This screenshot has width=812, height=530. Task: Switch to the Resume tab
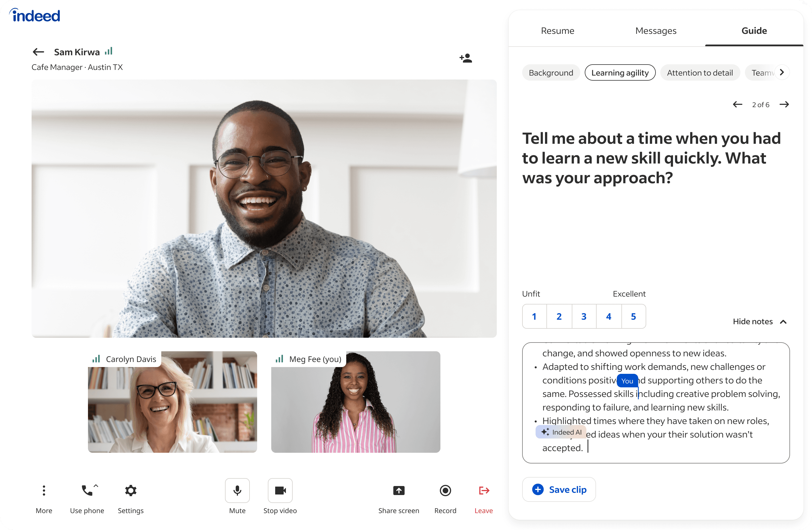tap(557, 31)
